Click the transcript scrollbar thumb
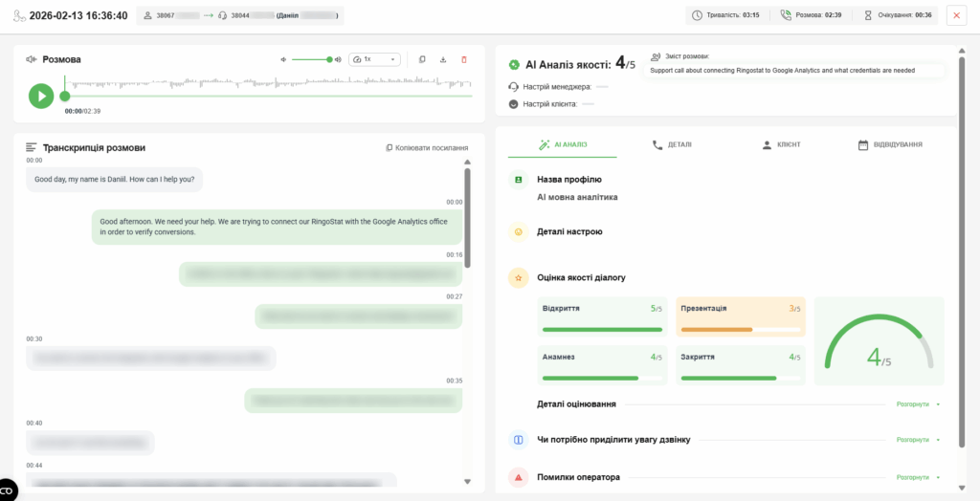 pos(467,217)
